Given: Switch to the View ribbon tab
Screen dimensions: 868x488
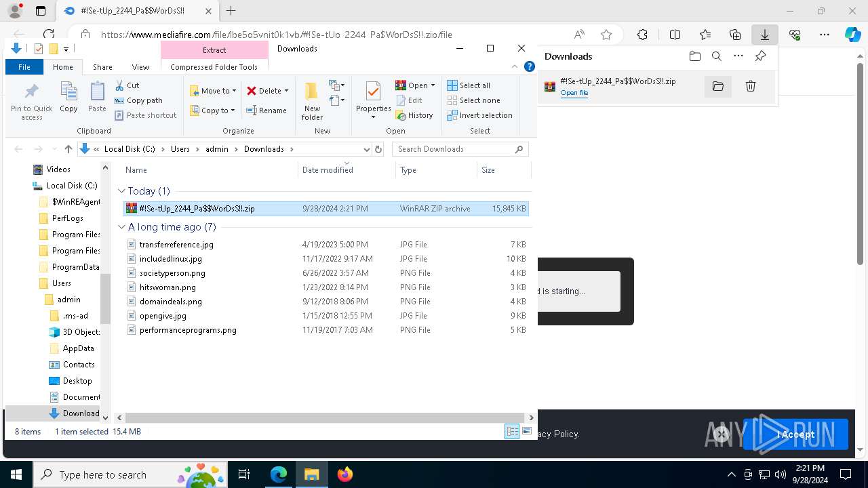Looking at the screenshot, I should 140,67.
